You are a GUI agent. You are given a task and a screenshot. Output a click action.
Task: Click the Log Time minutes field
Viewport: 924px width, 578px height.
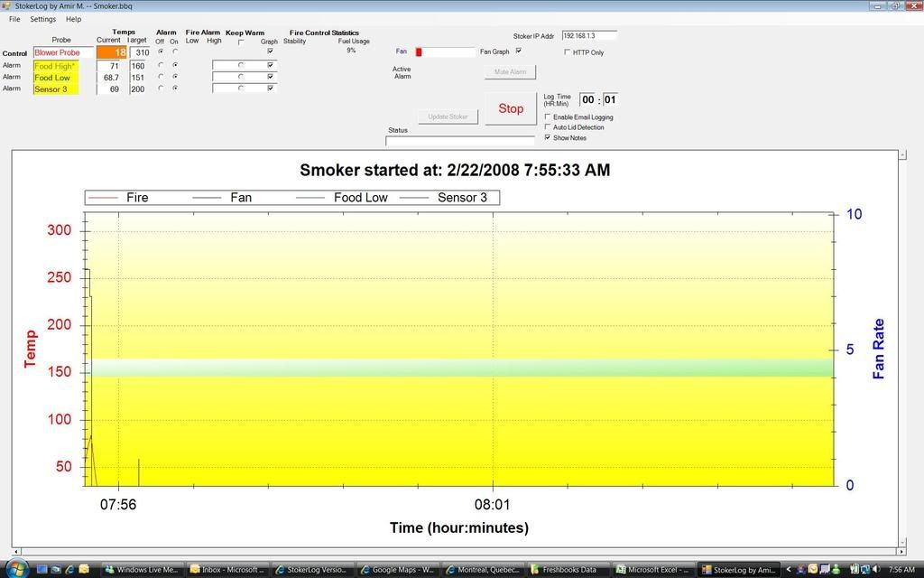[610, 99]
